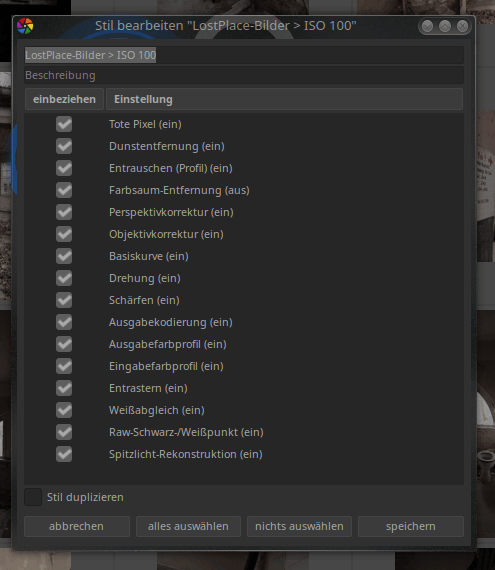Image resolution: width=495 pixels, height=570 pixels.
Task: Uncheck the Farbsaum-Entfernung (aus) checkbox
Action: 64,190
